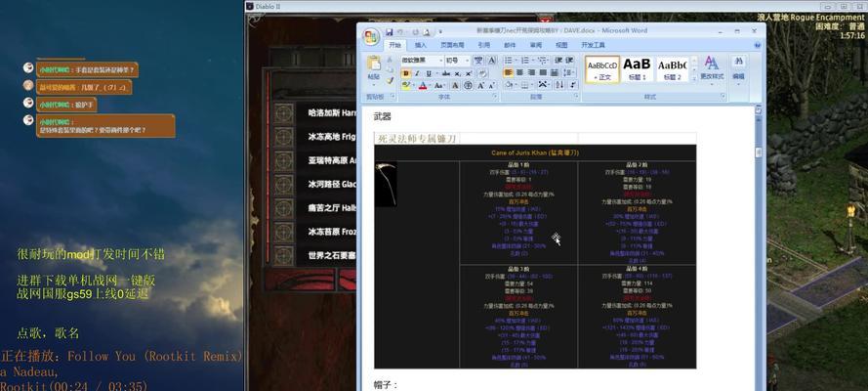Apply 标题 1 style
This screenshot has width=868, height=391.
(x=638, y=69)
